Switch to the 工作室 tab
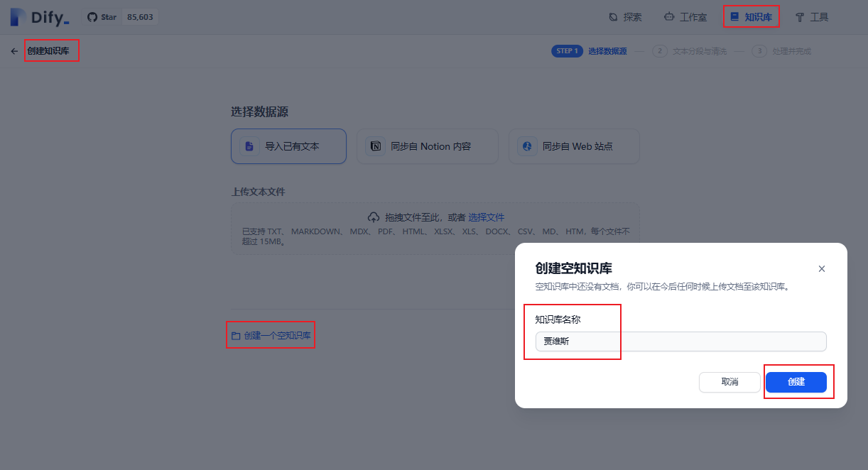 pyautogui.click(x=685, y=17)
